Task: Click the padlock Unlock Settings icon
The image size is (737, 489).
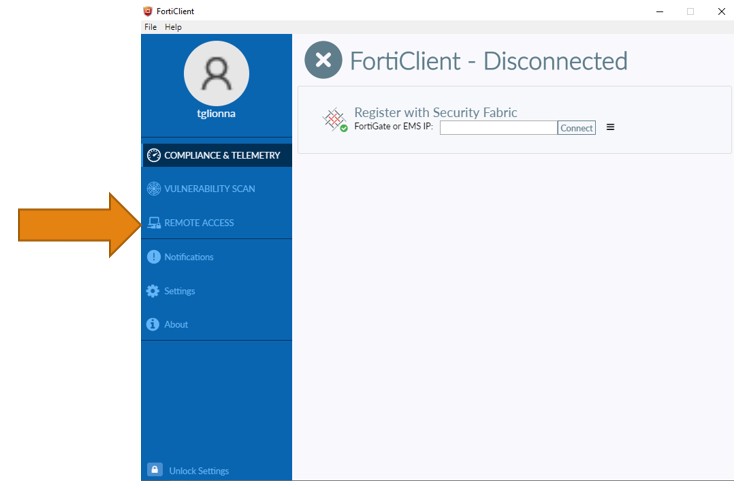Action: point(155,470)
